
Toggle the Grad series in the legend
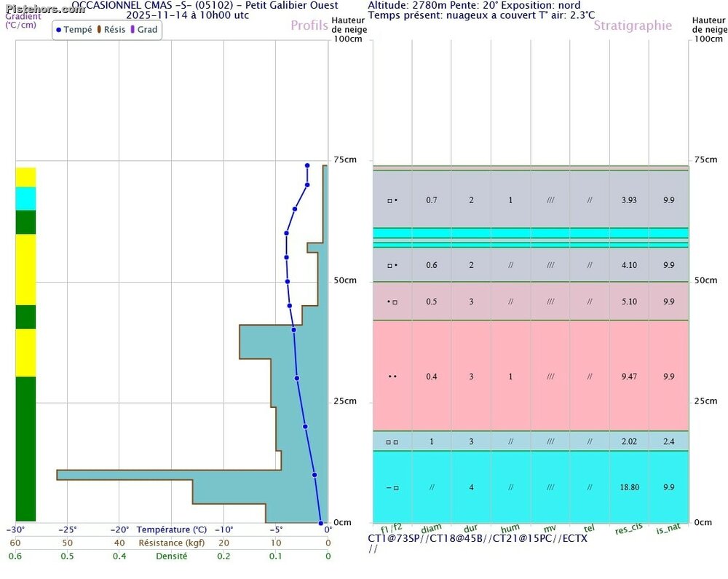point(143,30)
